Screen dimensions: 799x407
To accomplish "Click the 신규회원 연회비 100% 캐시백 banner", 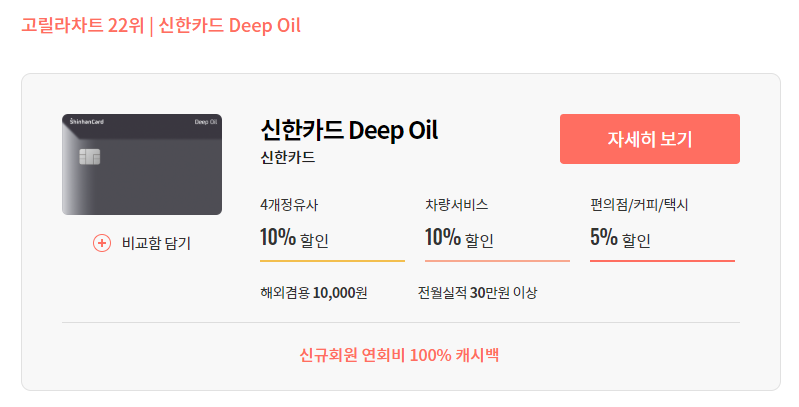I will [x=399, y=355].
